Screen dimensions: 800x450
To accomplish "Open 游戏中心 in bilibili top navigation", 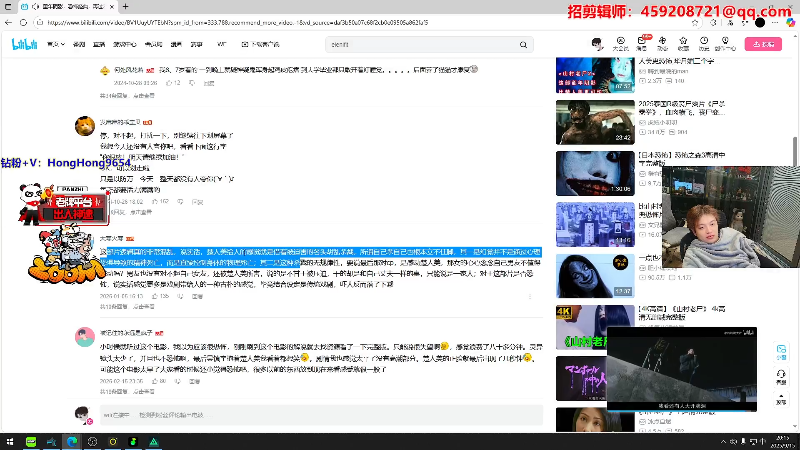I will [124, 44].
